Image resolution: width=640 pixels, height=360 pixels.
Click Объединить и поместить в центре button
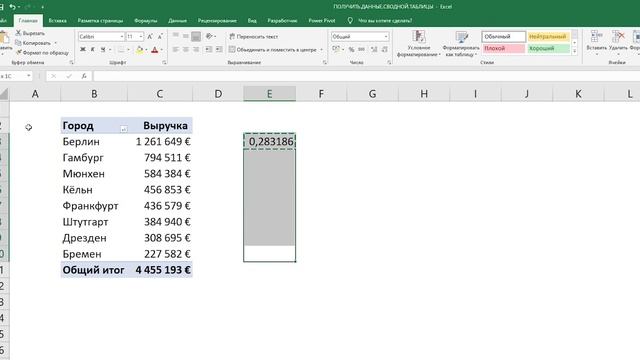point(273,49)
